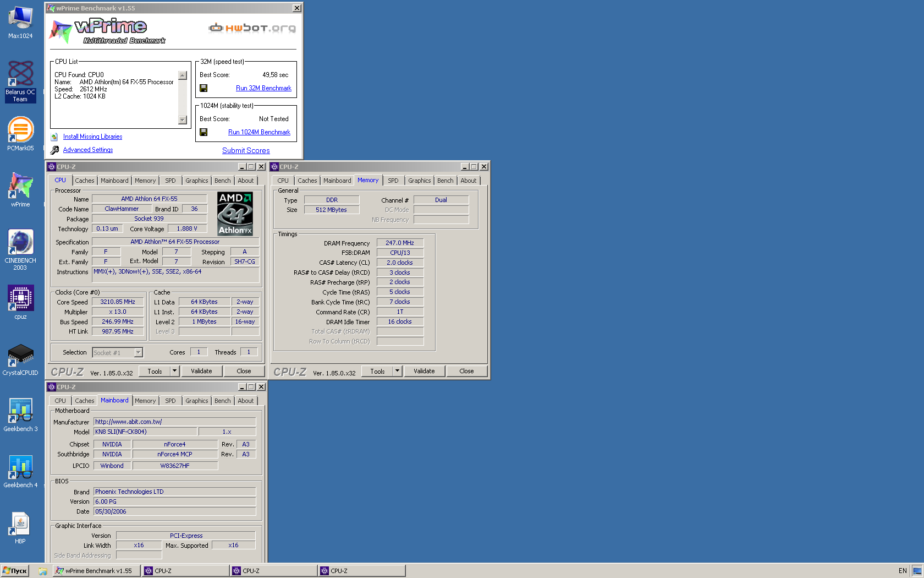Click the CAS# Latency 2.0 clocks value
Screen dimensions: 924x578
tap(400, 263)
